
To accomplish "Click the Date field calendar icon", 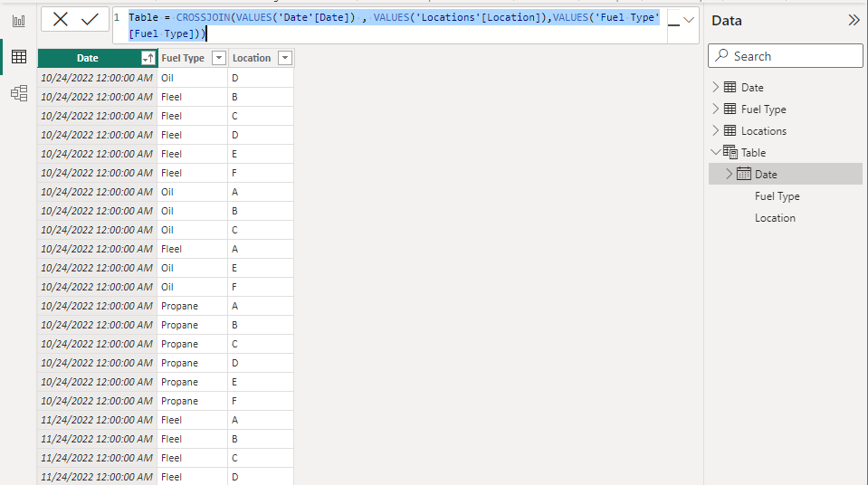I will (744, 174).
